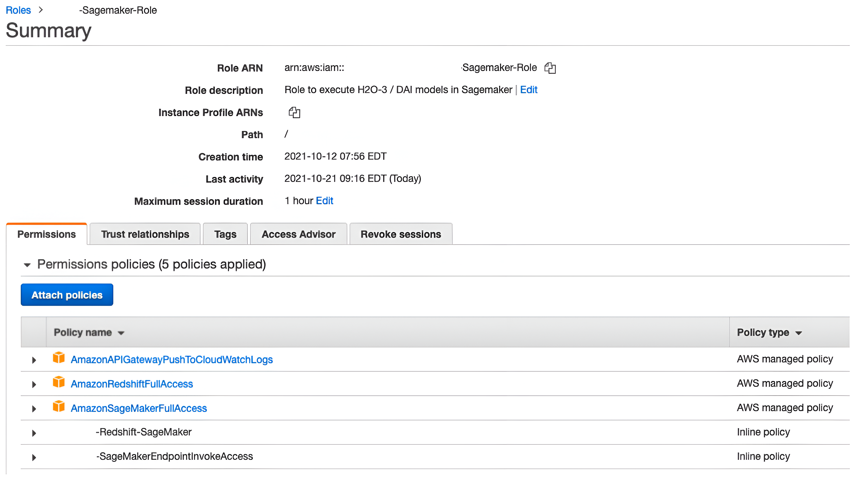Click AmazonSageMakerFullAccess orange box icon
Screen dimensions: 868x479
point(59,406)
